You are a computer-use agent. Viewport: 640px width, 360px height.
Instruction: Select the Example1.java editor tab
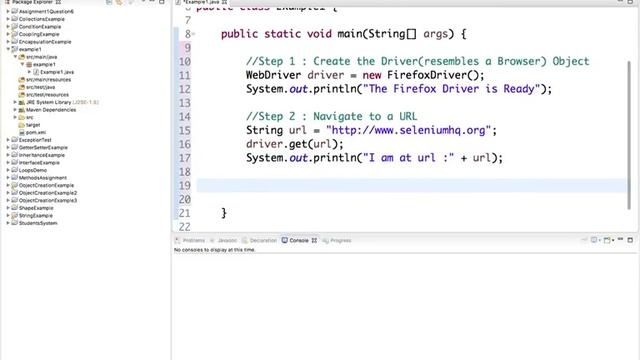pyautogui.click(x=203, y=2)
